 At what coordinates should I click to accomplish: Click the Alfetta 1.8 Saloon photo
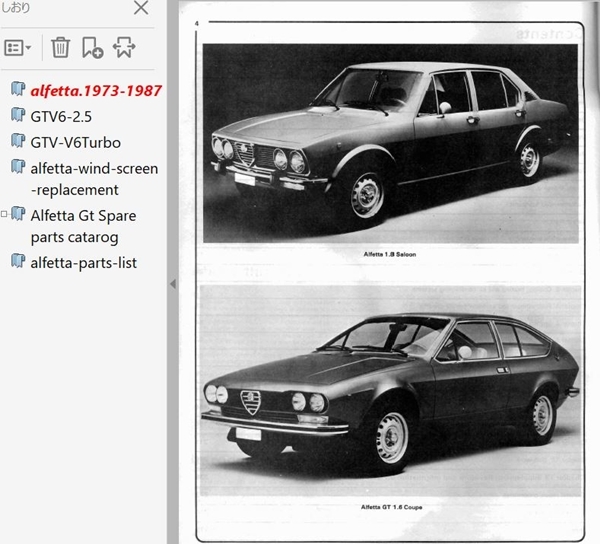(x=390, y=143)
